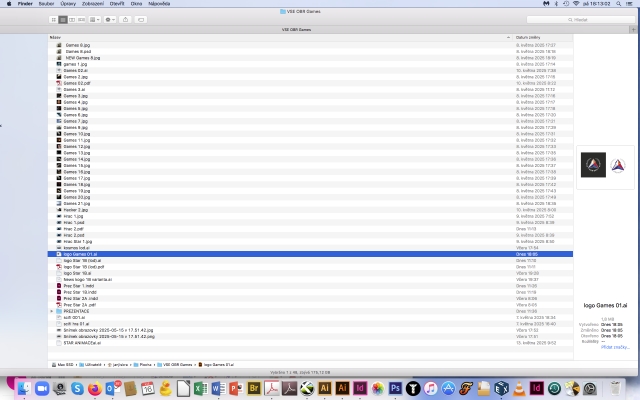Click Mac SSD in the path bar

pyautogui.click(x=62, y=364)
